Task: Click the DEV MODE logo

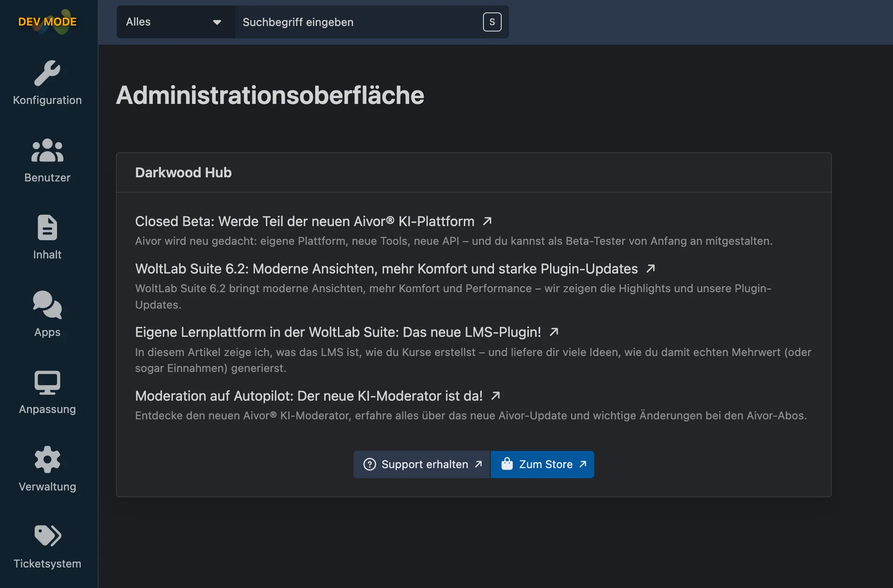Action: (x=47, y=22)
